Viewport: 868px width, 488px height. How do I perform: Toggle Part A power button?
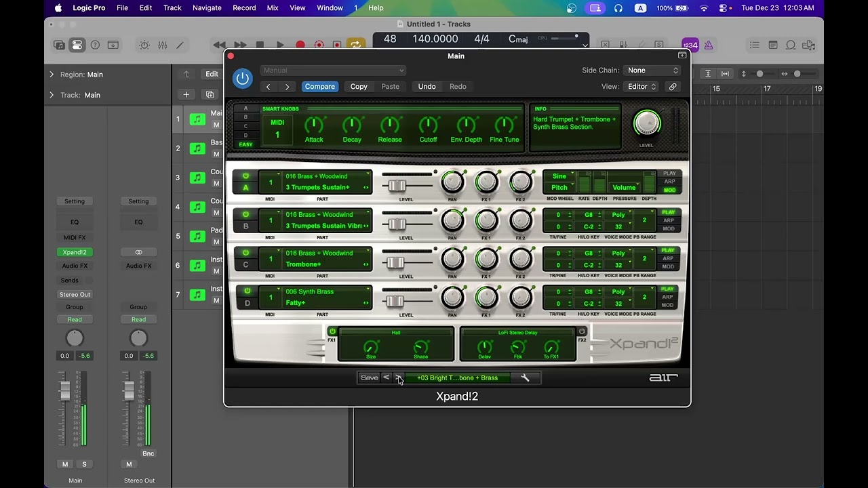tap(245, 176)
